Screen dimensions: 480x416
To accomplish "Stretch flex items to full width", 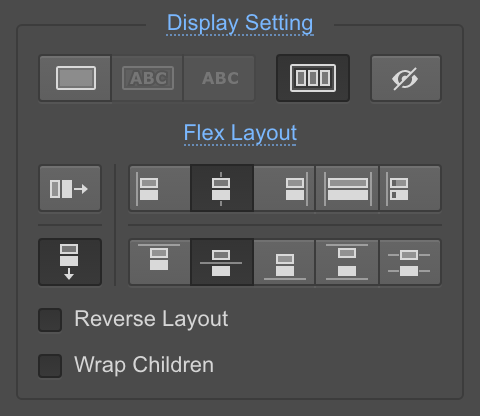I will 347,188.
